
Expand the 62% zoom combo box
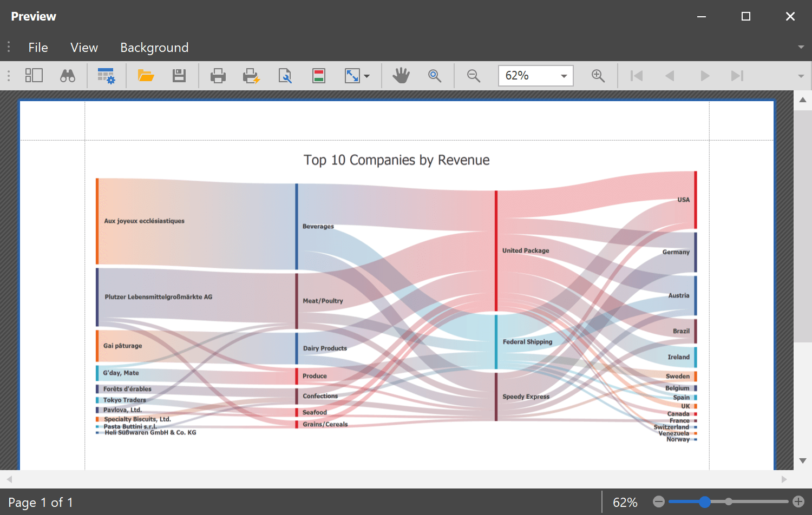(x=564, y=76)
